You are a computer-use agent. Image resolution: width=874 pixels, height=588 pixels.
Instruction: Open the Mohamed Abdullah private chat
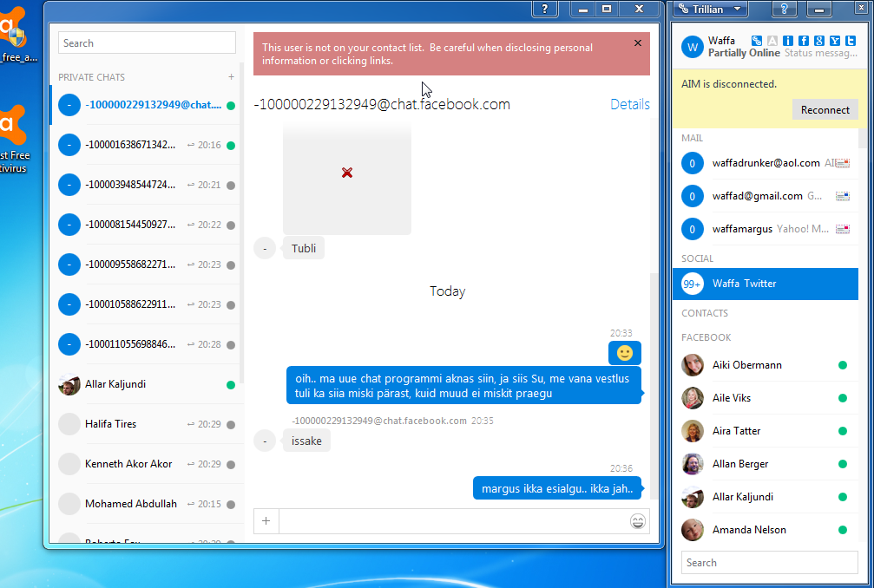click(145, 504)
